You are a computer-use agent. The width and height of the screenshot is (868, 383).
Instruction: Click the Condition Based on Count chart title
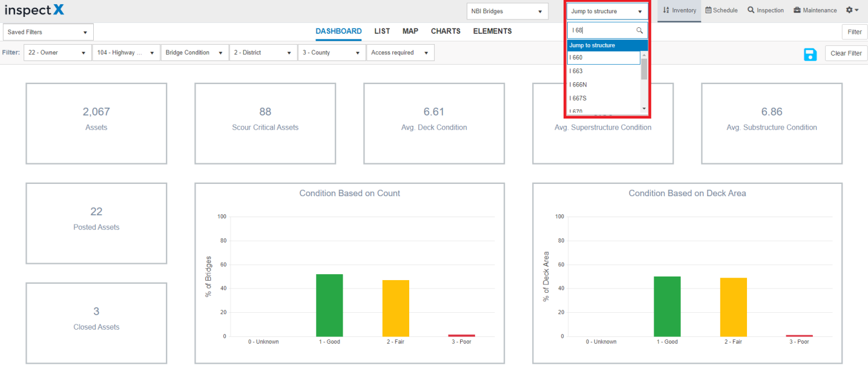350,194
